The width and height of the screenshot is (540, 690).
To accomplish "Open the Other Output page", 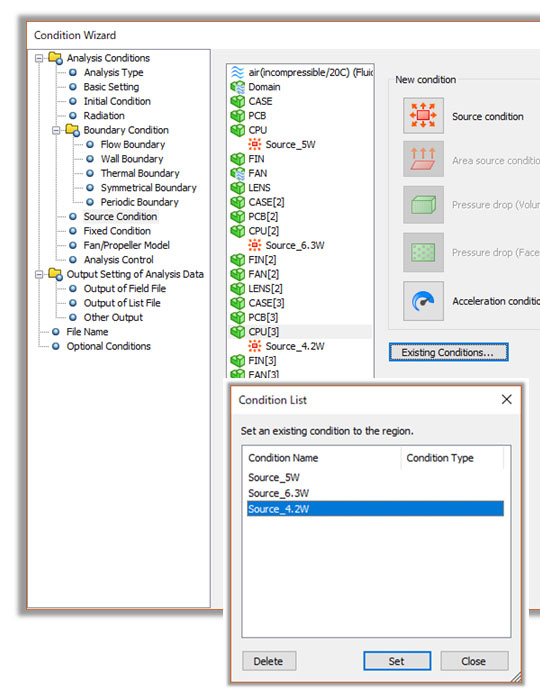I will coord(113,318).
